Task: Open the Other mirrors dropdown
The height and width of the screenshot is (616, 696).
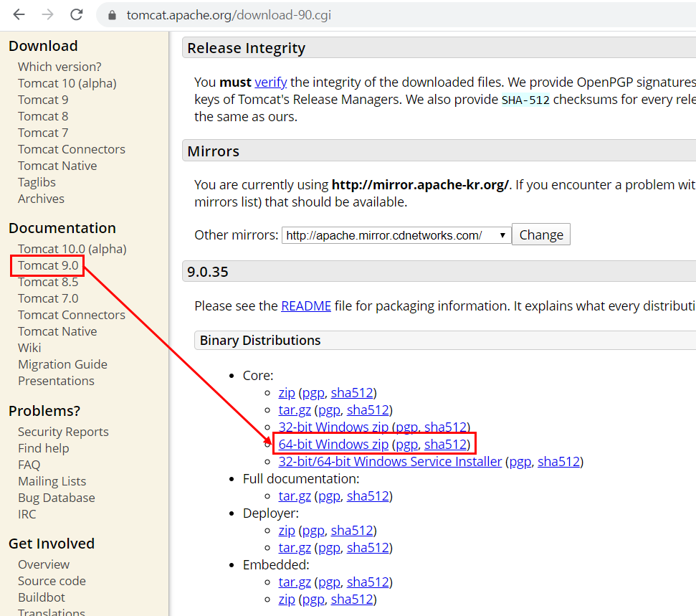Action: (396, 235)
